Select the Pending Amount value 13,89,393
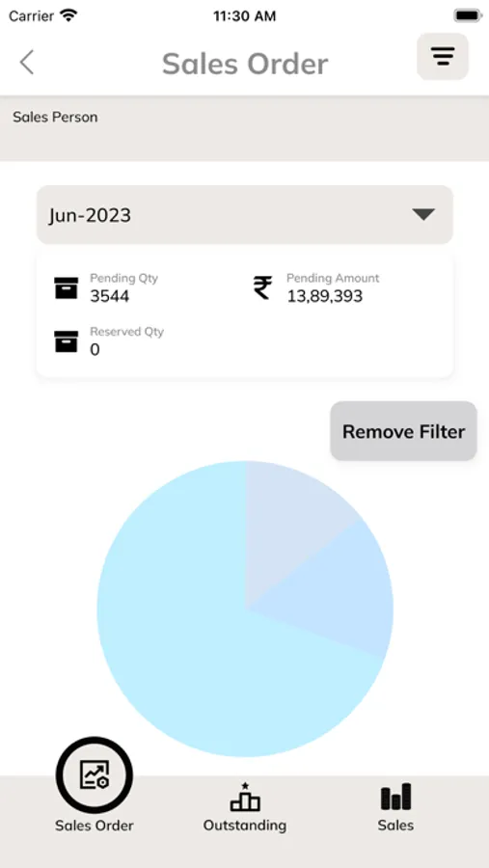489x868 pixels. (324, 296)
